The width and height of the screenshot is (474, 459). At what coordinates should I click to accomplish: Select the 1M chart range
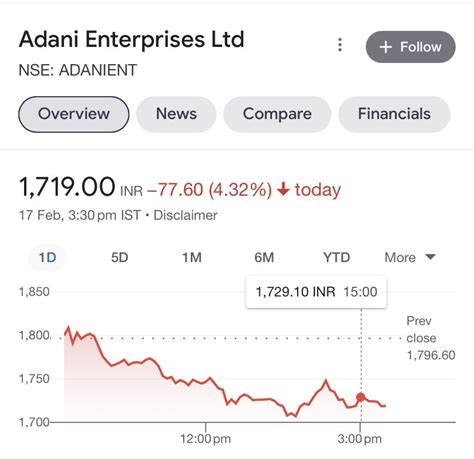[192, 257]
